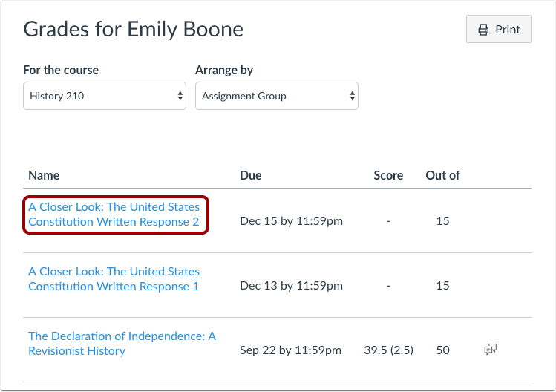Viewport: 556px width, 392px height.
Task: Open Constitution Written Response 2 assignment
Action: click(114, 215)
